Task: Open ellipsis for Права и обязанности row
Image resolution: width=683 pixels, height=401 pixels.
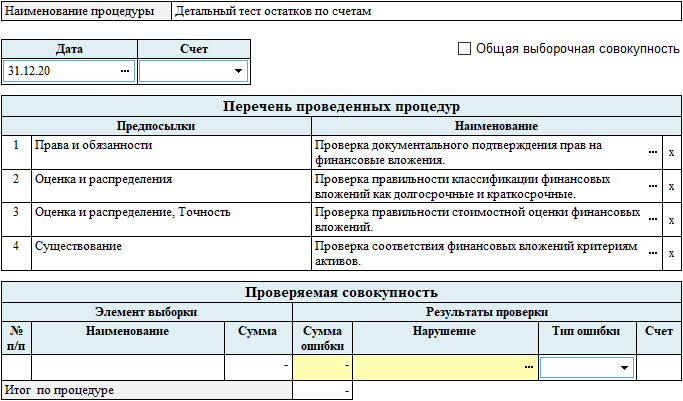Action: click(653, 152)
